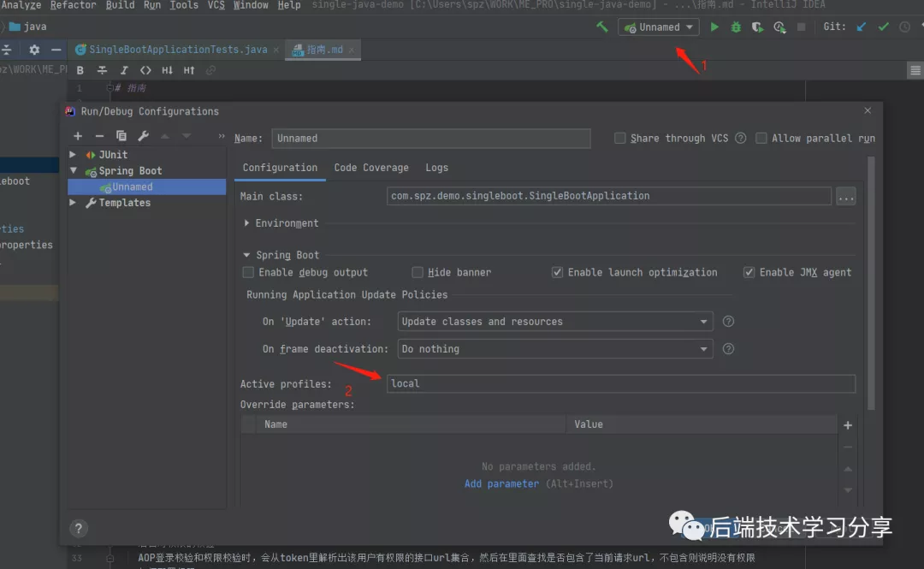924x569 pixels.
Task: Click the Git commit checkmark icon
Action: pos(883,27)
